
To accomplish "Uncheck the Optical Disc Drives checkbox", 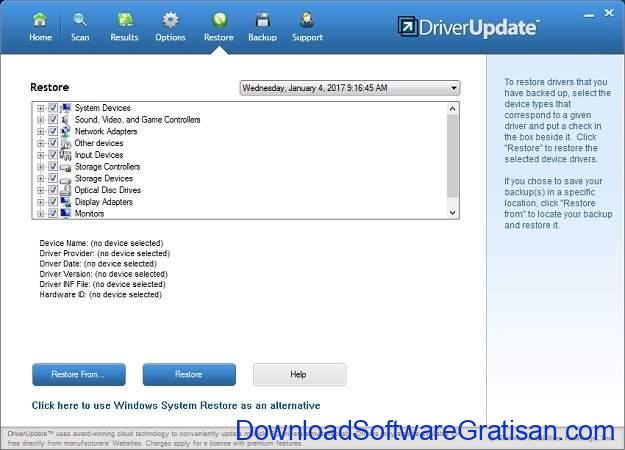I will click(x=53, y=190).
